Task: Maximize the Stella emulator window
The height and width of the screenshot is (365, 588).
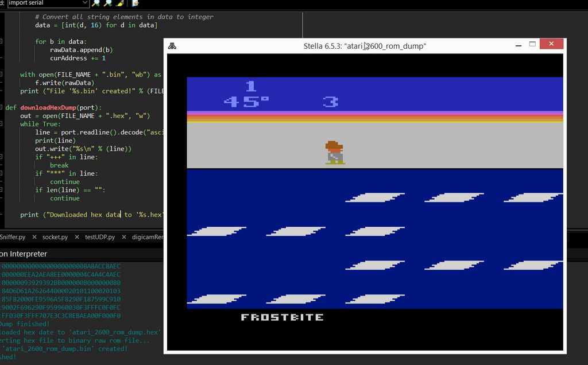Action: [x=532, y=44]
